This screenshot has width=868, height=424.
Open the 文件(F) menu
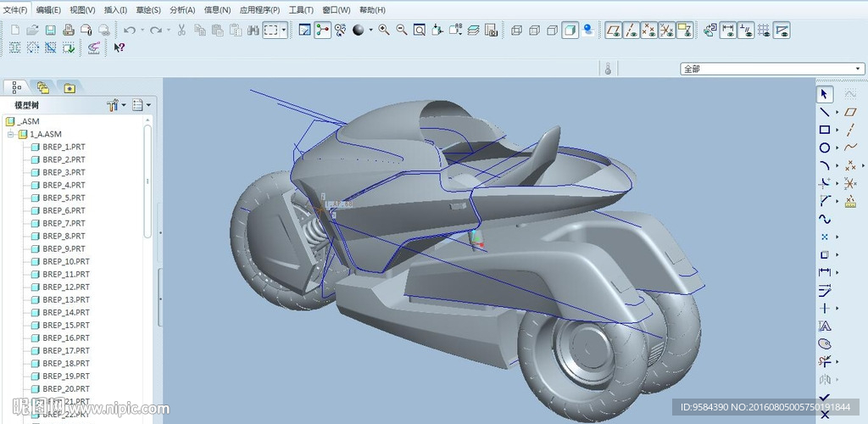[15, 9]
